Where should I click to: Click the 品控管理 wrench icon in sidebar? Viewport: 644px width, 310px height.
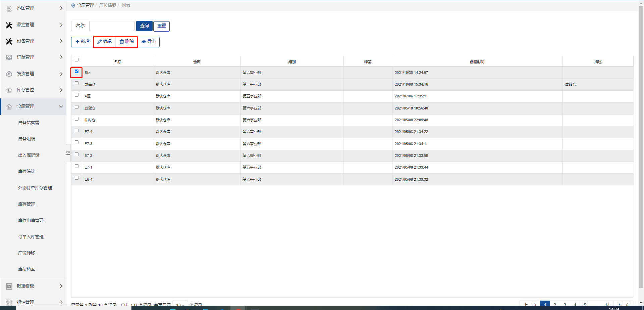coord(9,25)
